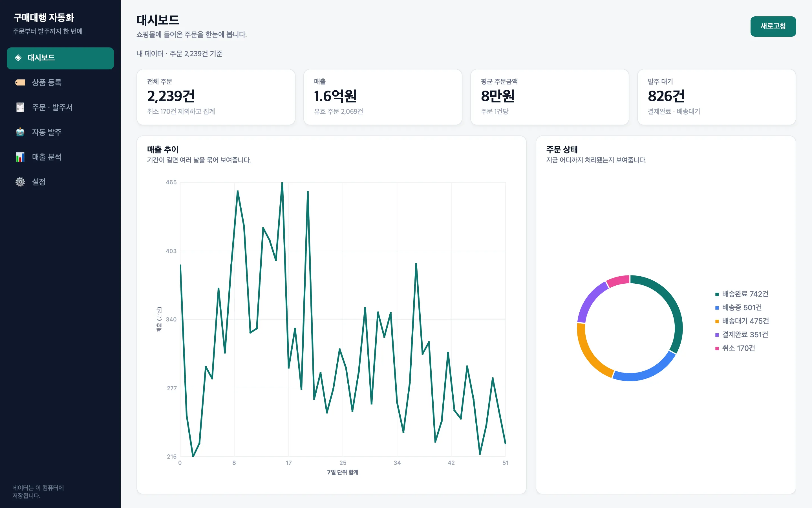The image size is (812, 508).
Task: Click x-axis tick label 25
Action: pos(343,463)
